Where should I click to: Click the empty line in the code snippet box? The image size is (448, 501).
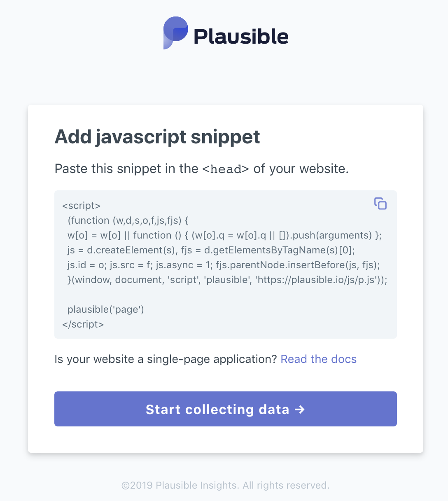(x=226, y=295)
